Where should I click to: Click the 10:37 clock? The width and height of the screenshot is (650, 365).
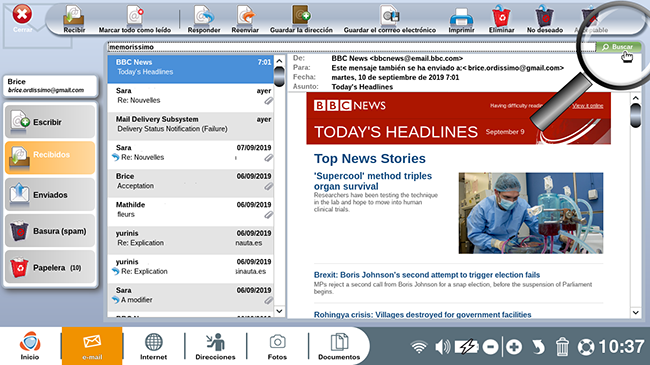coord(621,347)
